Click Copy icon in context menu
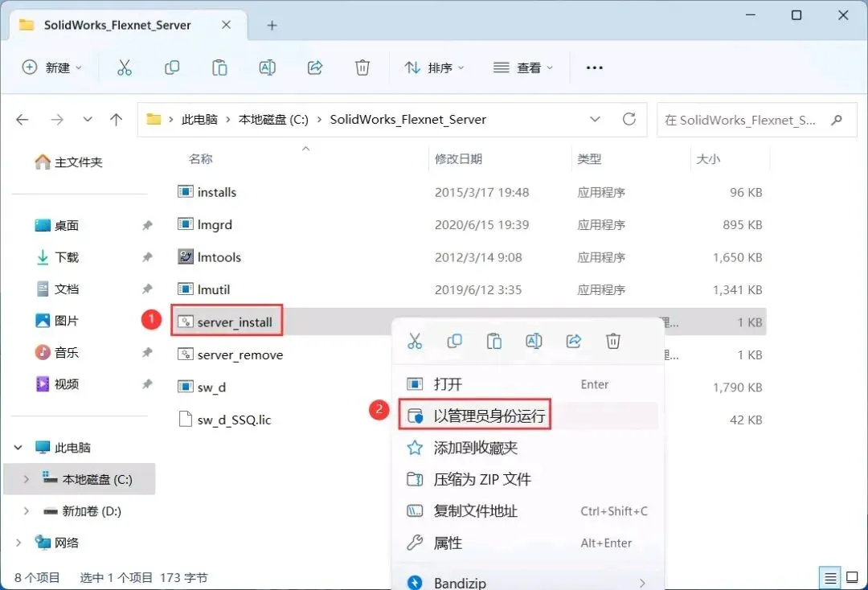This screenshot has width=868, height=590. click(x=454, y=341)
